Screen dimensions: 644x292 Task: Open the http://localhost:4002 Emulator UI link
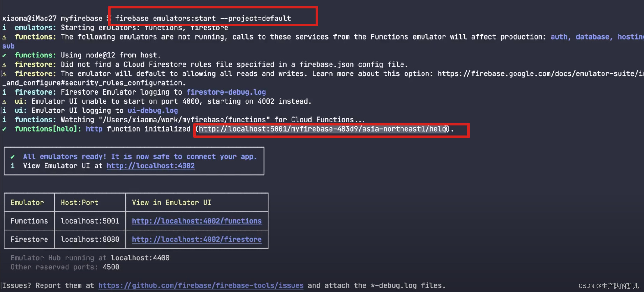click(x=150, y=166)
